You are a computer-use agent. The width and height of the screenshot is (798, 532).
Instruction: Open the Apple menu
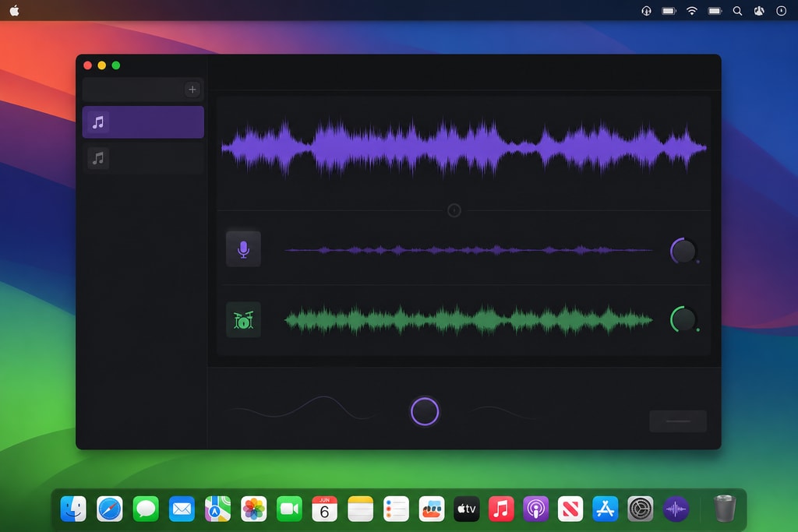point(14,11)
